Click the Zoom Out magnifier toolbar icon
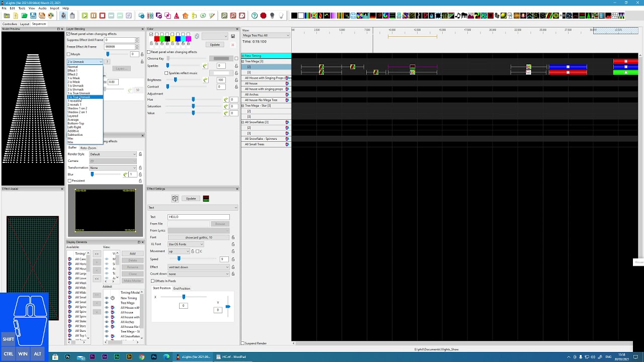Viewport: 644px width, 362px height. 233,16
